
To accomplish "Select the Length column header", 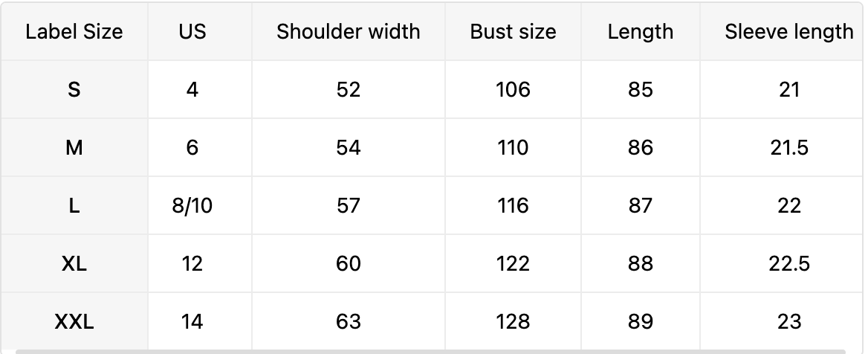I will tap(640, 32).
